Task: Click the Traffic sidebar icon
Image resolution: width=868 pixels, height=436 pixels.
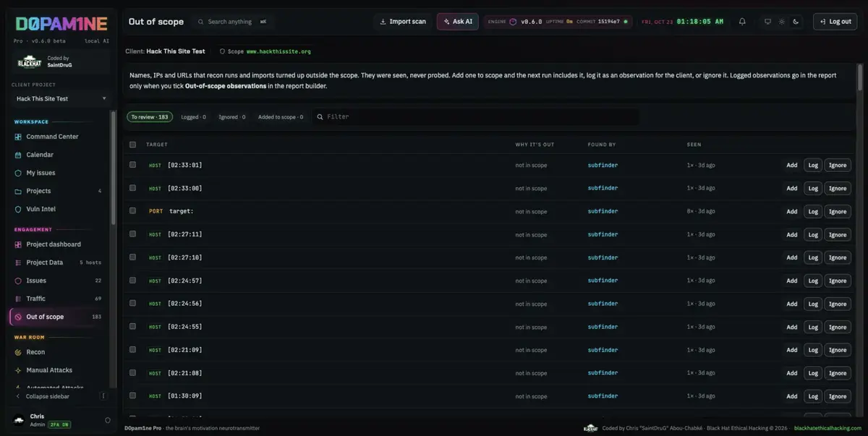Action: click(x=19, y=299)
